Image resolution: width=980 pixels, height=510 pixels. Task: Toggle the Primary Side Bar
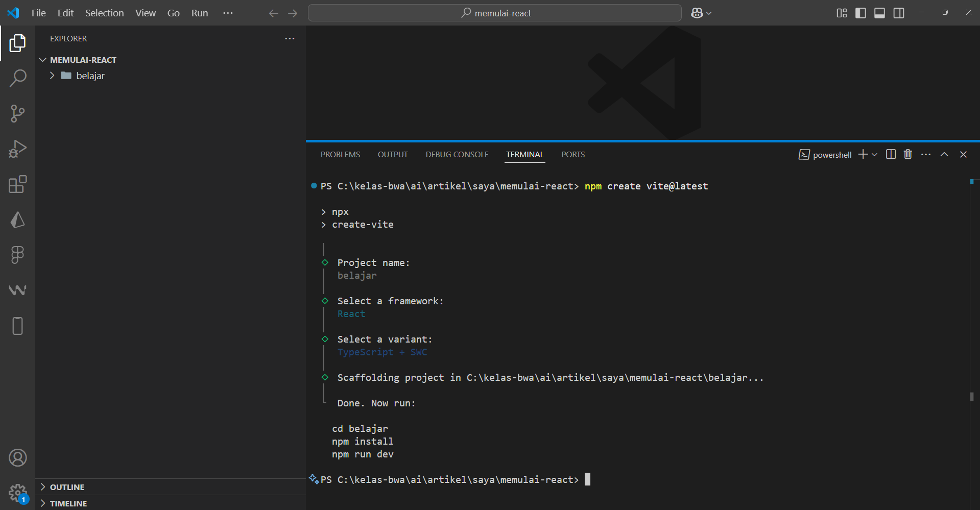tap(861, 13)
